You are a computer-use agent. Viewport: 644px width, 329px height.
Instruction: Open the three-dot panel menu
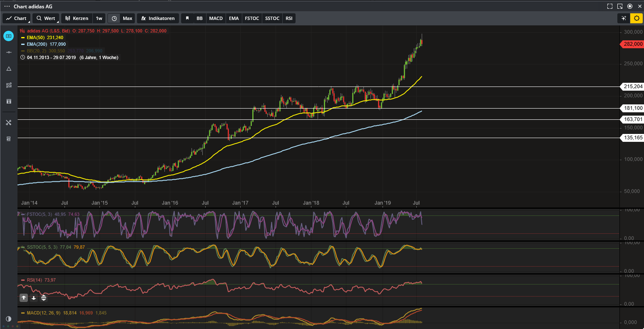[7, 6]
